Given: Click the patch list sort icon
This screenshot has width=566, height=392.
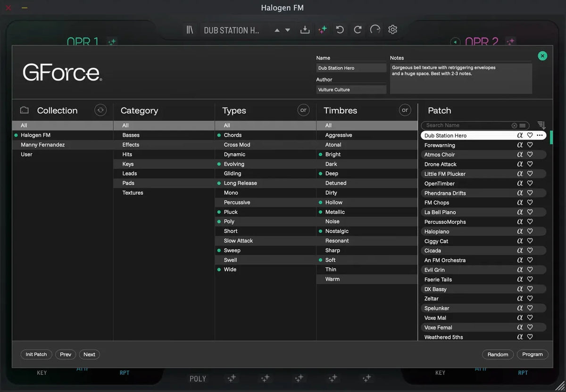Looking at the screenshot, I should tap(541, 125).
